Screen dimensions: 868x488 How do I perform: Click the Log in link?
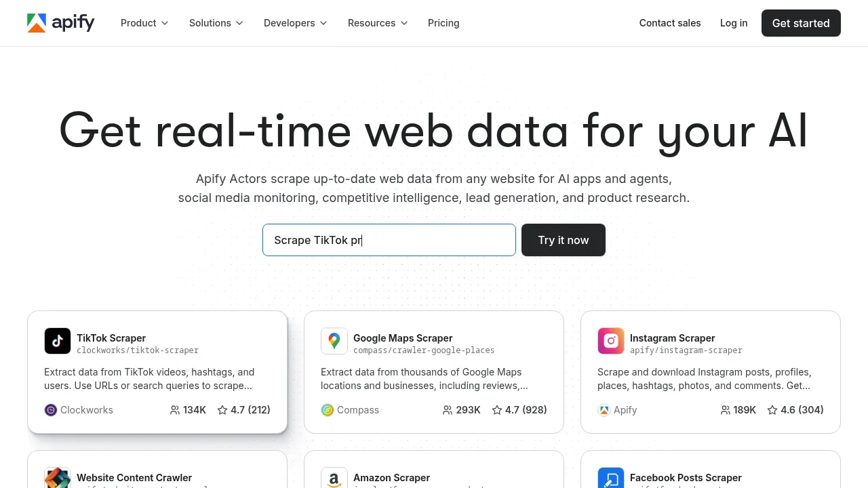734,23
